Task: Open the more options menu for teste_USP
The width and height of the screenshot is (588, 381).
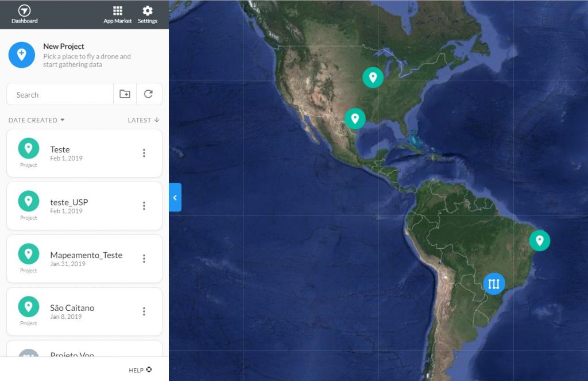Action: [144, 206]
